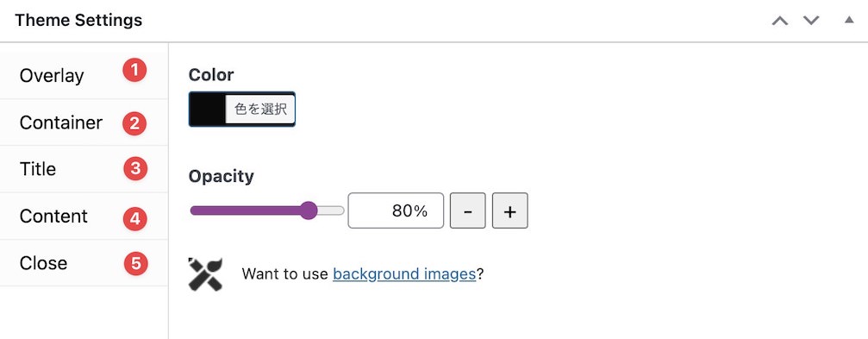Click the red badge number 2
Image resolution: width=868 pixels, height=339 pixels.
click(x=134, y=123)
